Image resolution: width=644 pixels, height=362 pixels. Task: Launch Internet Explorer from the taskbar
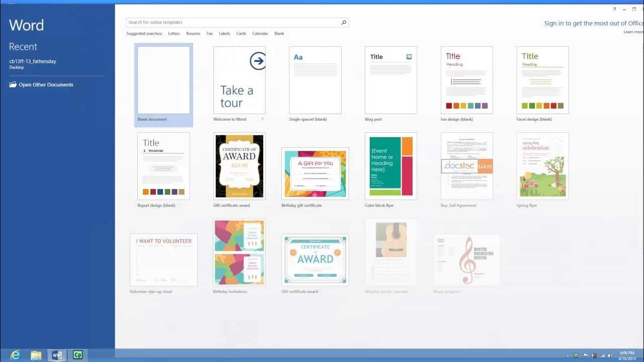(x=15, y=355)
